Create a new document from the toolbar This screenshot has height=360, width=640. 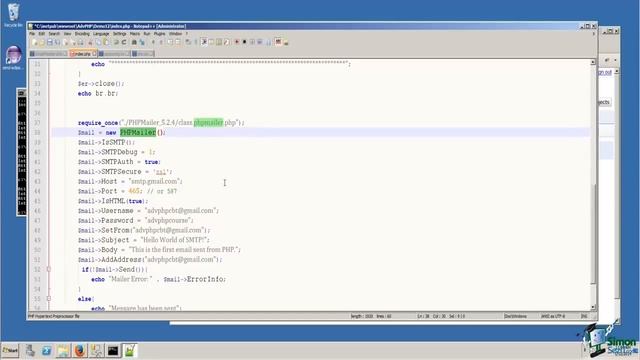[35, 42]
